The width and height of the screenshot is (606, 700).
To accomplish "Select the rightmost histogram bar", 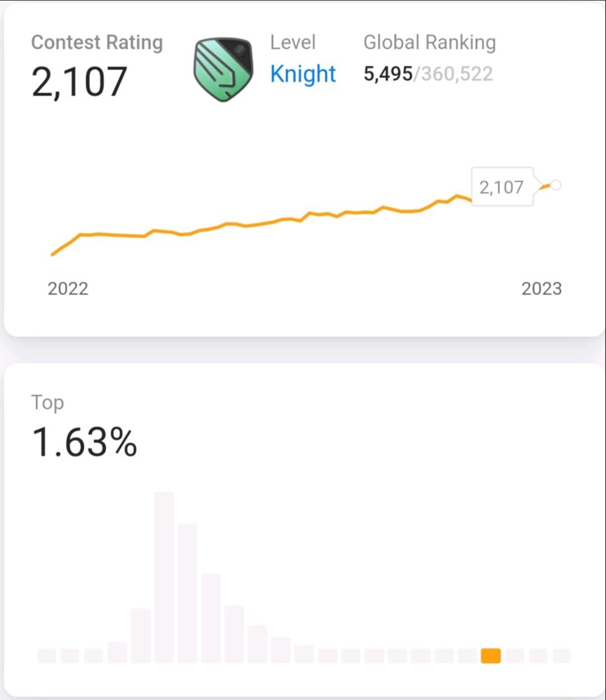I will coord(561,656).
